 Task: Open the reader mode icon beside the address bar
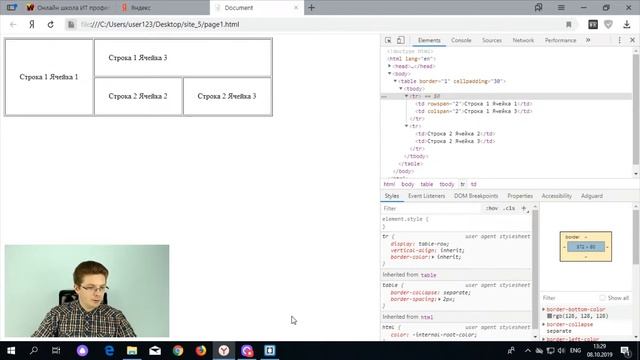click(x=593, y=24)
